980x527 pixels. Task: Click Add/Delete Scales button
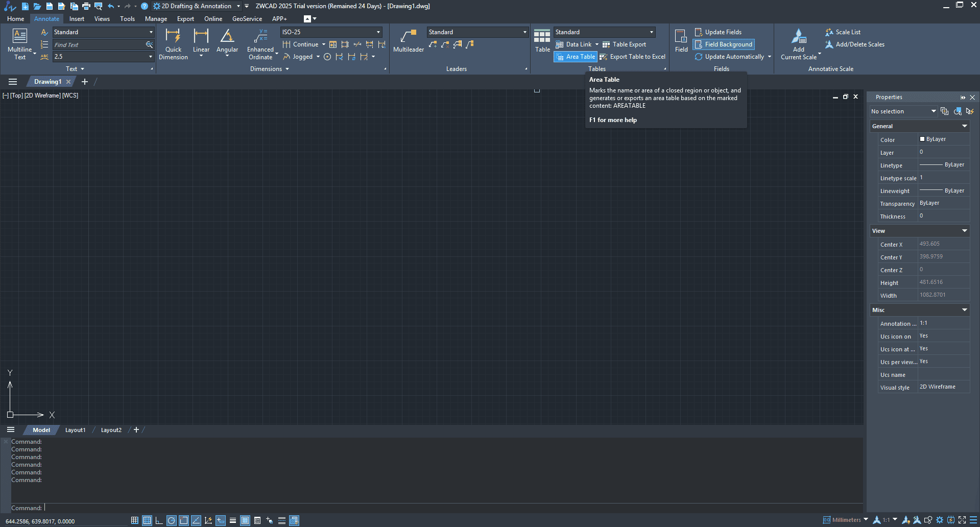click(855, 44)
